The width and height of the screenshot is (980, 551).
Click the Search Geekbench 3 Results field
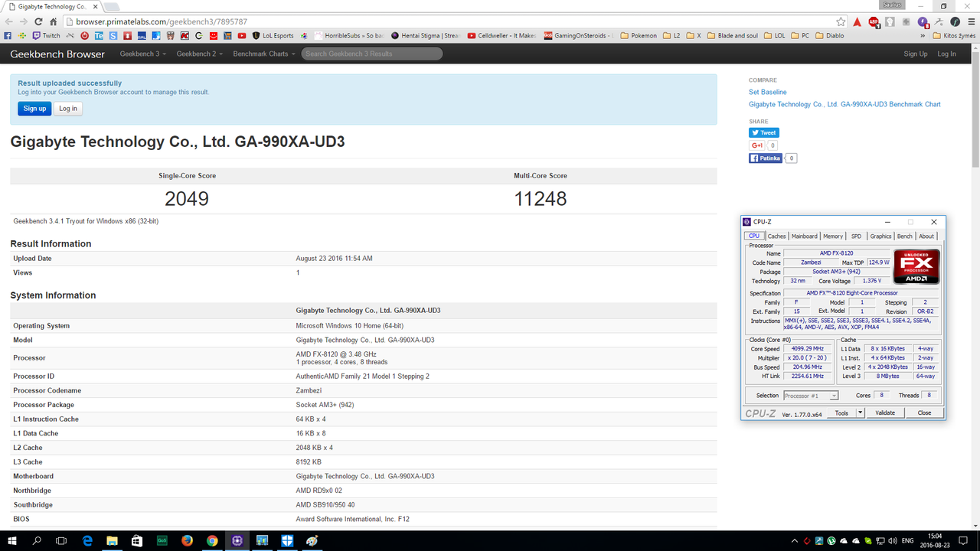coord(372,54)
